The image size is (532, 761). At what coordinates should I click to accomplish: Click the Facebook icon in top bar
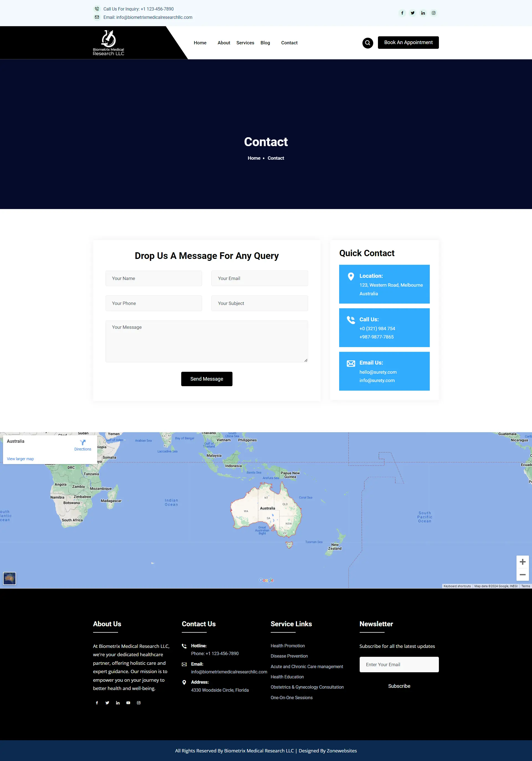(402, 13)
